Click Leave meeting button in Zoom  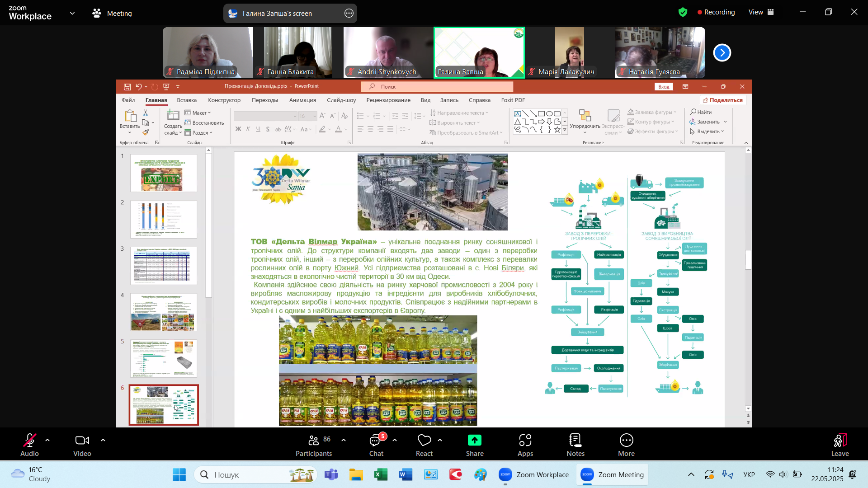click(x=840, y=445)
